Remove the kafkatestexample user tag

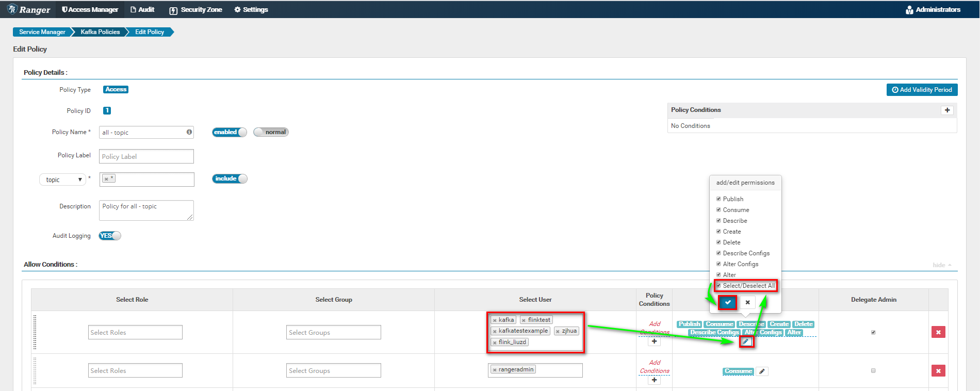point(495,331)
